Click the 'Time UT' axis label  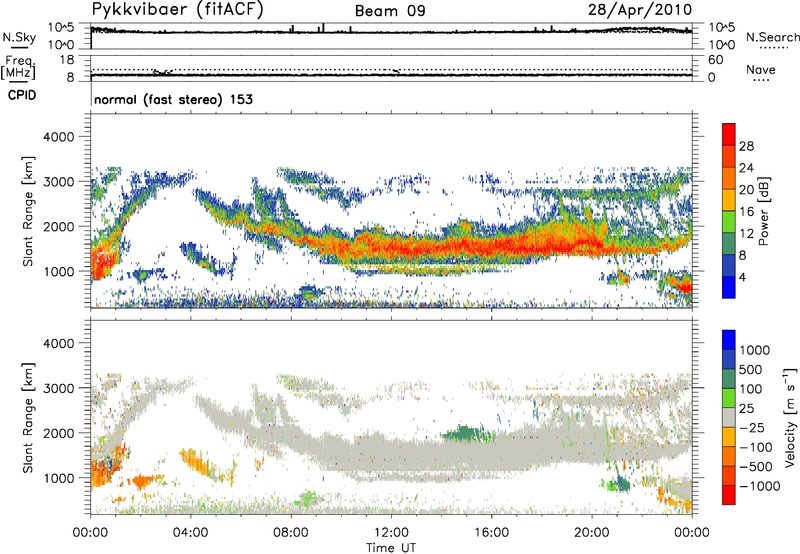[391, 548]
